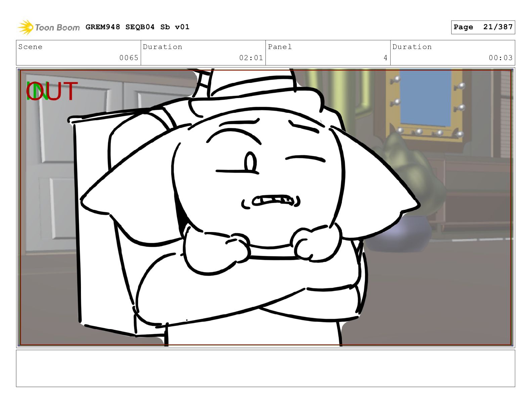
Task: Click the Panel label
Action: tap(280, 47)
